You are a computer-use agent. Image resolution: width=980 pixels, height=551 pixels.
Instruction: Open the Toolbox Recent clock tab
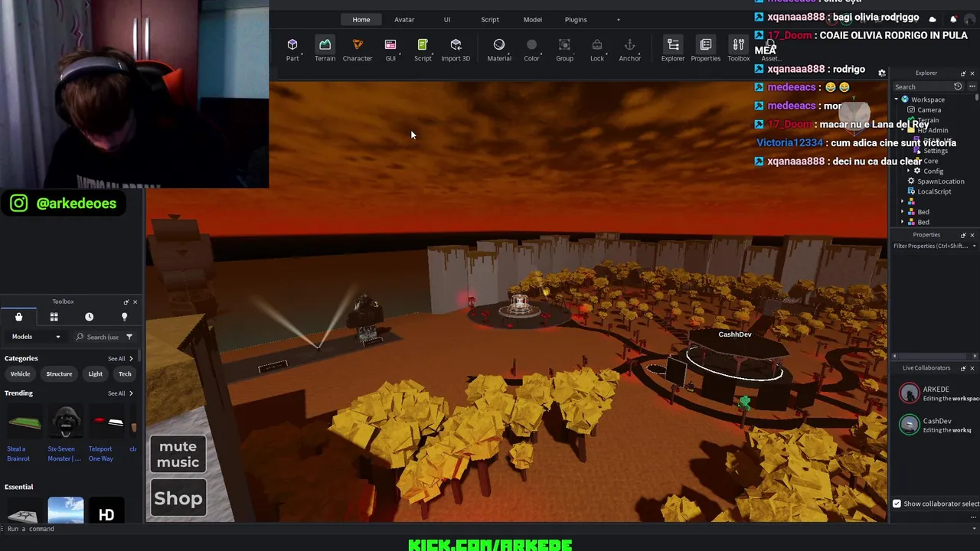(89, 317)
